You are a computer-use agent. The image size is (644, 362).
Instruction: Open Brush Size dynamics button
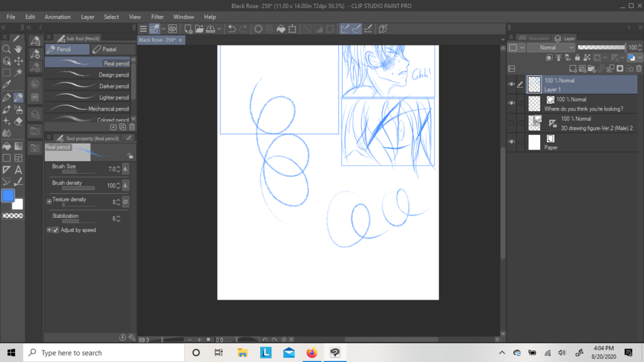[x=125, y=169]
